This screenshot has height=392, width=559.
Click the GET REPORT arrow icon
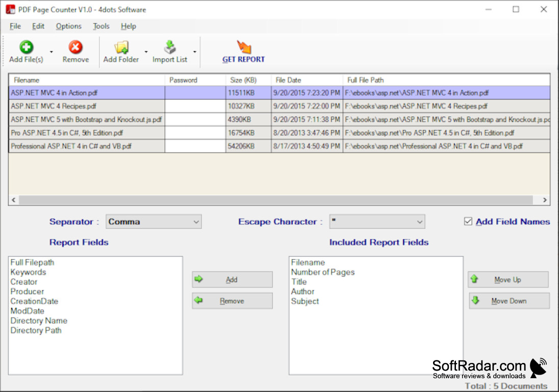(x=244, y=47)
